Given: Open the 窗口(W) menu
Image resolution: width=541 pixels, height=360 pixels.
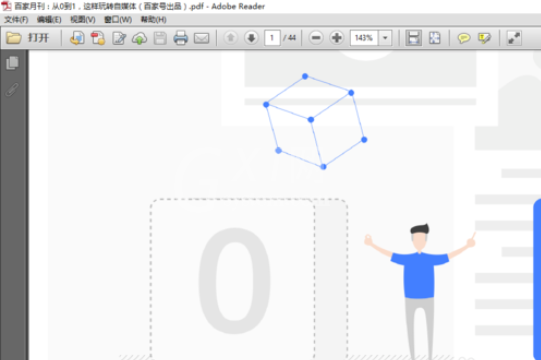Looking at the screenshot, I should coord(118,20).
